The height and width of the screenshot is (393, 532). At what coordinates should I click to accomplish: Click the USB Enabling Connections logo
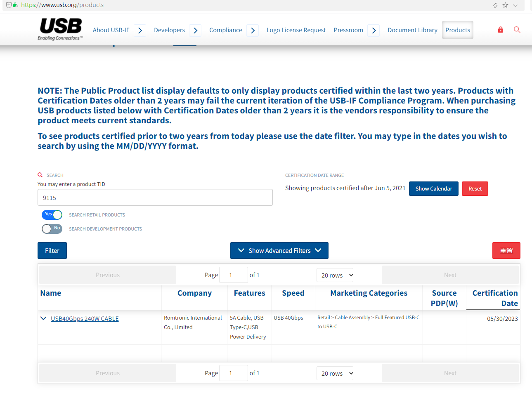pyautogui.click(x=60, y=29)
